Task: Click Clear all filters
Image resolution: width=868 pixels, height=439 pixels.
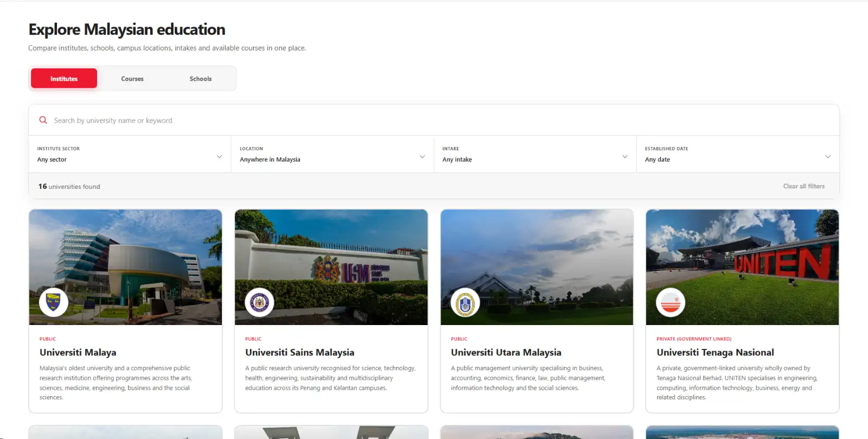Action: pos(803,186)
